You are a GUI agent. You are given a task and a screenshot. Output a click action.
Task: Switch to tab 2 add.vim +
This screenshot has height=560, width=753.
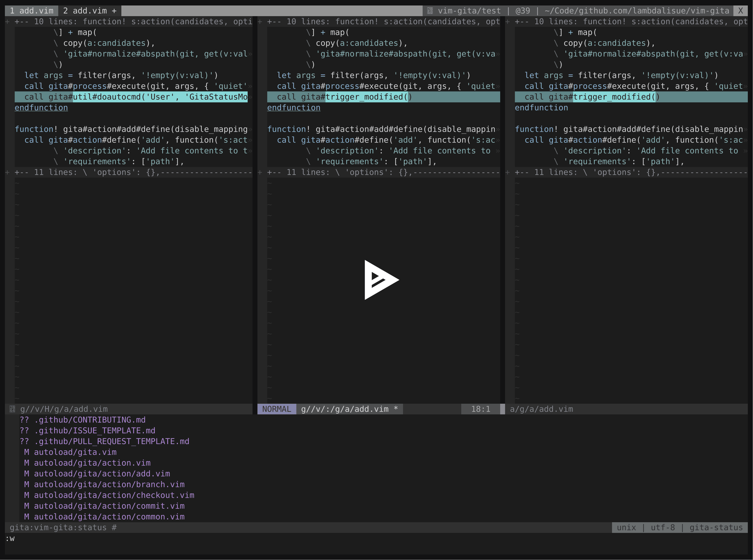coord(90,11)
